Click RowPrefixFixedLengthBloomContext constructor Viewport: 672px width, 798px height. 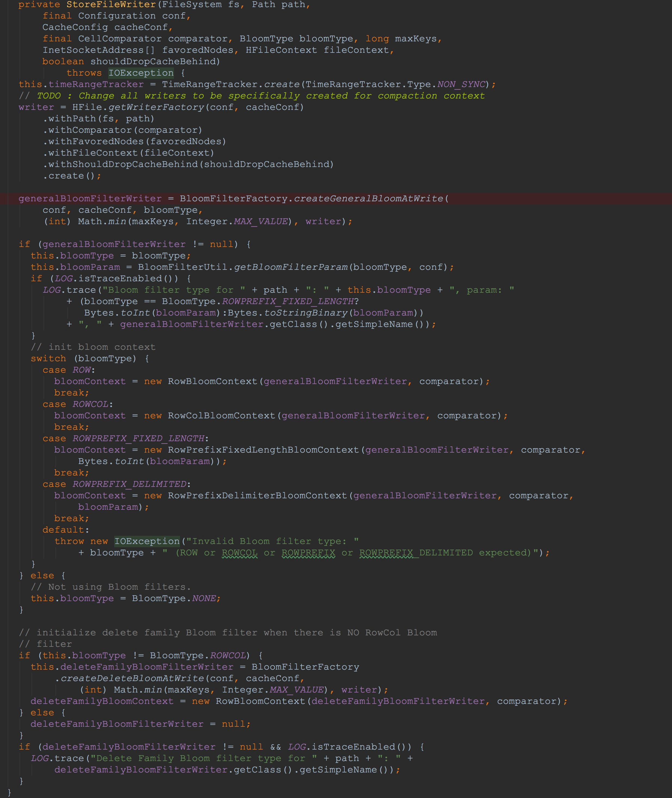[264, 450]
